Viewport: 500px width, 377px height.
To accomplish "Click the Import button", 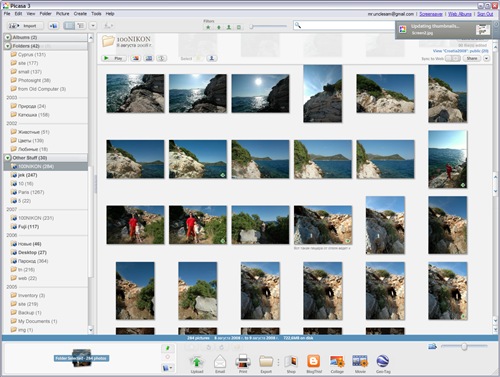I will pyautogui.click(x=25, y=26).
